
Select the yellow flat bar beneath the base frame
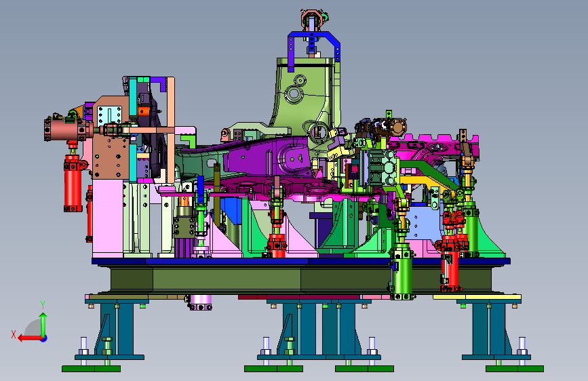(x=477, y=297)
